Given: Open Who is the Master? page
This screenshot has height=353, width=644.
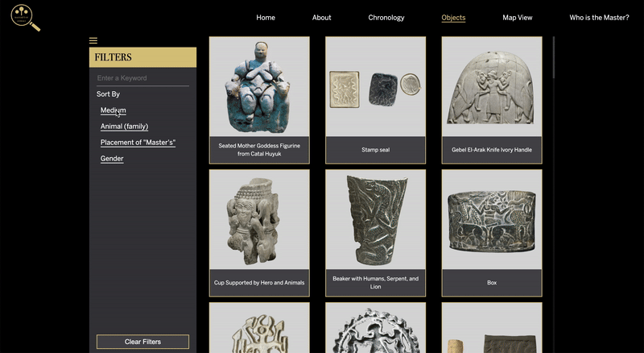Looking at the screenshot, I should [x=599, y=18].
